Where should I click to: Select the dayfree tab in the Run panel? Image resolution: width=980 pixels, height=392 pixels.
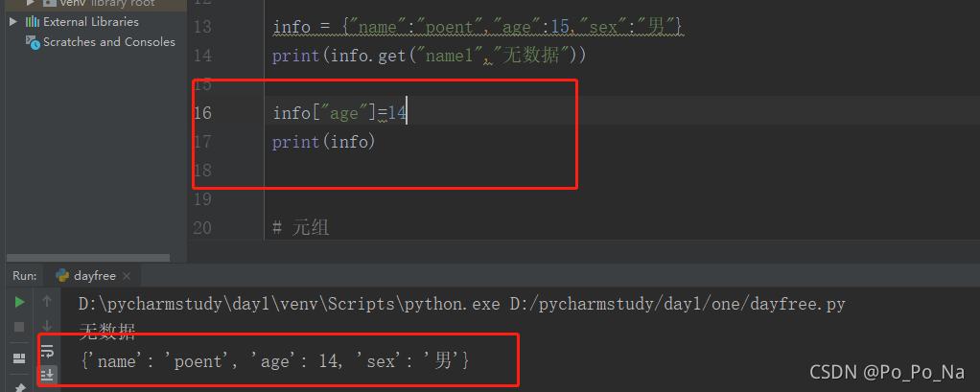coord(93,276)
